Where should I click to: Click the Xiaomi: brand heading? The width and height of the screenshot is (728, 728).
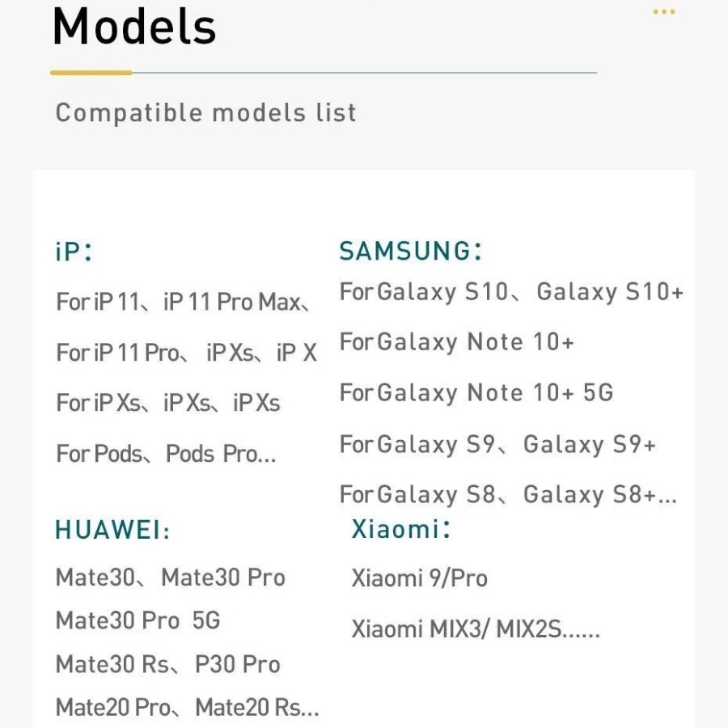(400, 529)
